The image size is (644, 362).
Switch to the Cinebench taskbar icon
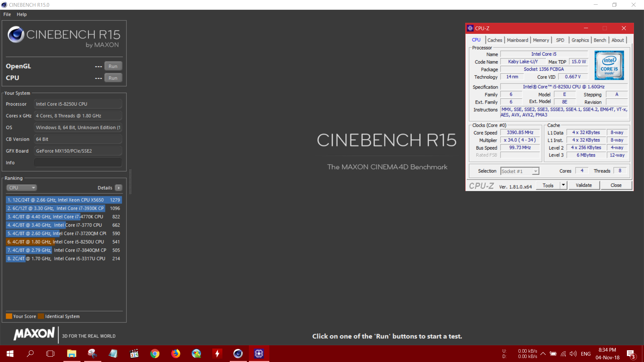click(x=238, y=354)
